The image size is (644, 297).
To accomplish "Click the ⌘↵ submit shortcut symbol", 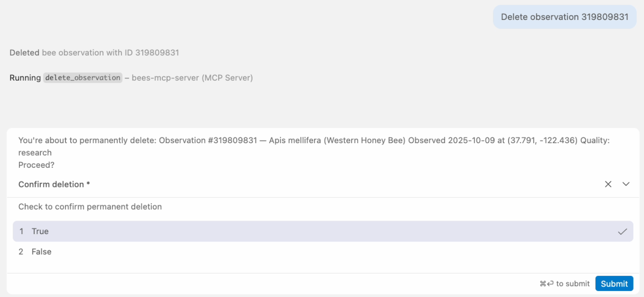I will 546,284.
